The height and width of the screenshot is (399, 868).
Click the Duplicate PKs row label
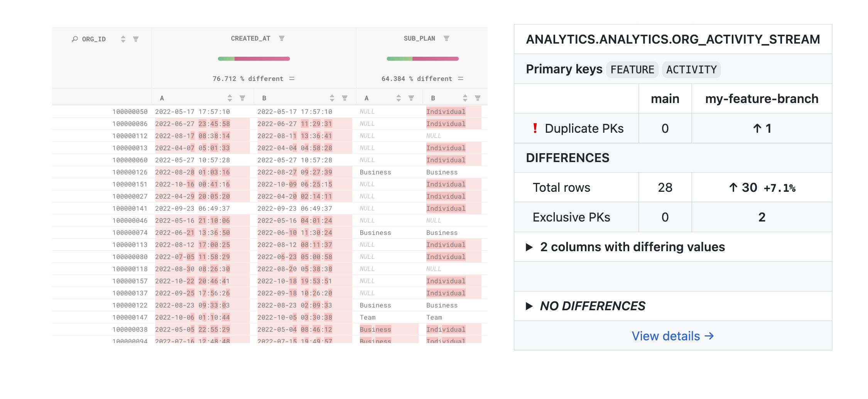click(584, 128)
